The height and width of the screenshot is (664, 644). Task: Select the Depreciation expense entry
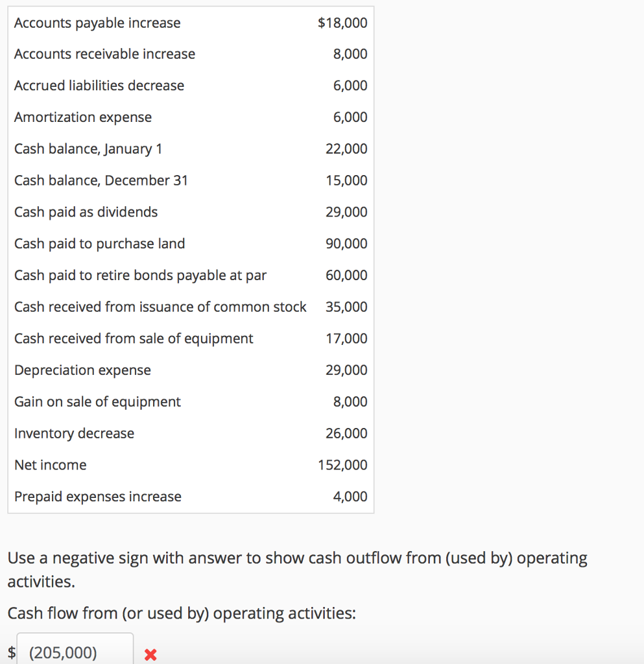click(82, 370)
